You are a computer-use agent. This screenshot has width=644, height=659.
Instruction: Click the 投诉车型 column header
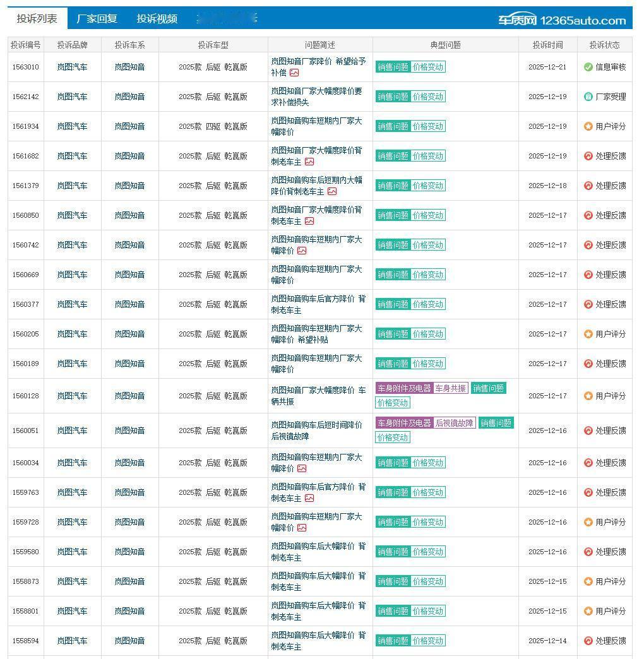click(x=213, y=45)
